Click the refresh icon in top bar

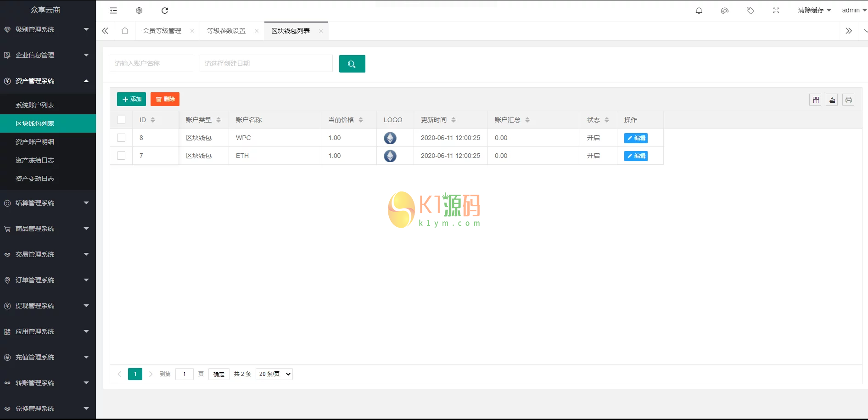pos(165,11)
